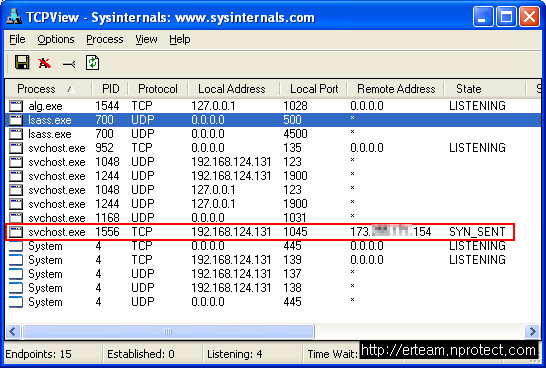Click local port 1031 cell
Viewport: 546px width, 368px height.
click(x=295, y=218)
